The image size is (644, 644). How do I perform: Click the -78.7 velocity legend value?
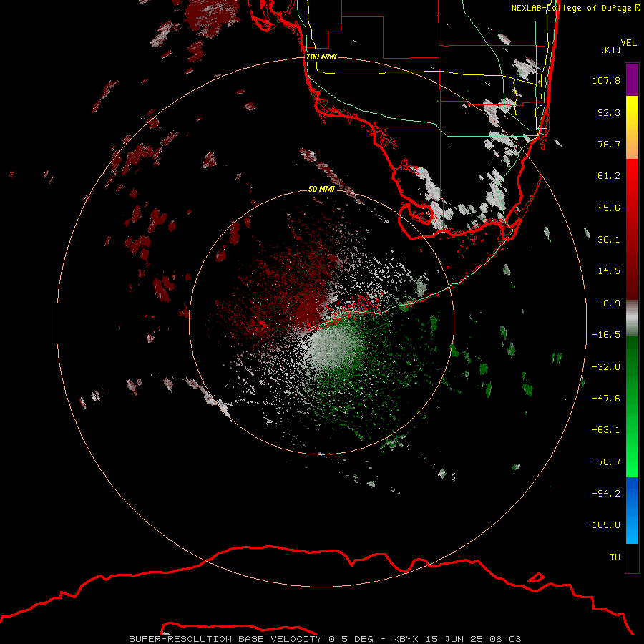(x=606, y=462)
